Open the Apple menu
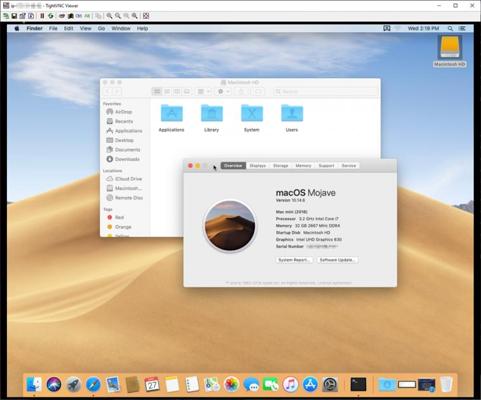This screenshot has height=400, width=481. coord(17,28)
